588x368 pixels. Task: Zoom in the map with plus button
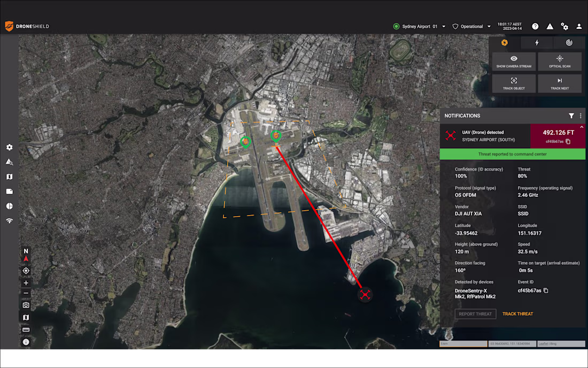[x=26, y=283]
